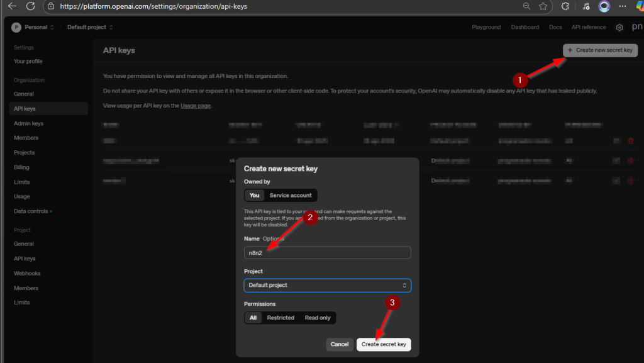Open Docs in top navigation
This screenshot has height=363, width=644.
point(555,27)
